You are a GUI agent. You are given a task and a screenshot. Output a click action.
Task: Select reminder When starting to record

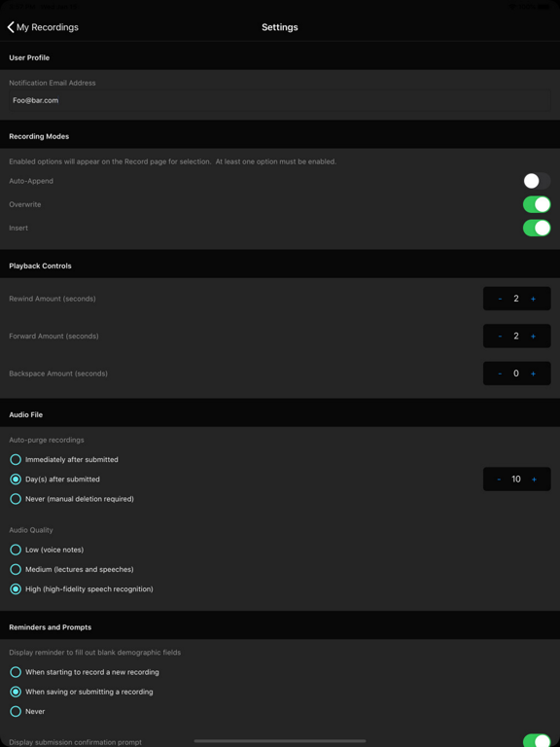point(85,672)
